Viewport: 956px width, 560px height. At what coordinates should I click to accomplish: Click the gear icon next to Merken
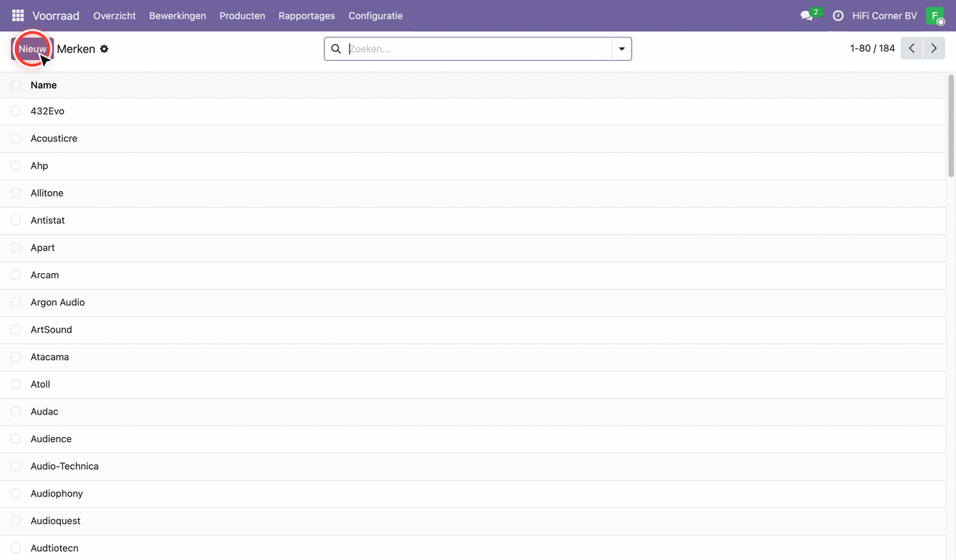pos(104,49)
